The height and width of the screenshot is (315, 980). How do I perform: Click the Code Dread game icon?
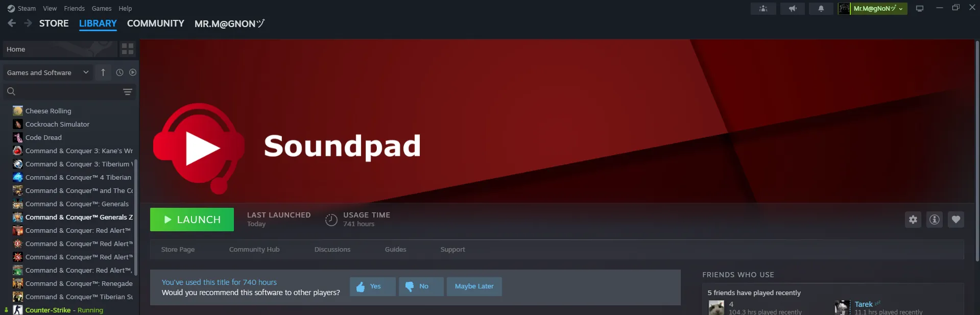pyautogui.click(x=18, y=137)
